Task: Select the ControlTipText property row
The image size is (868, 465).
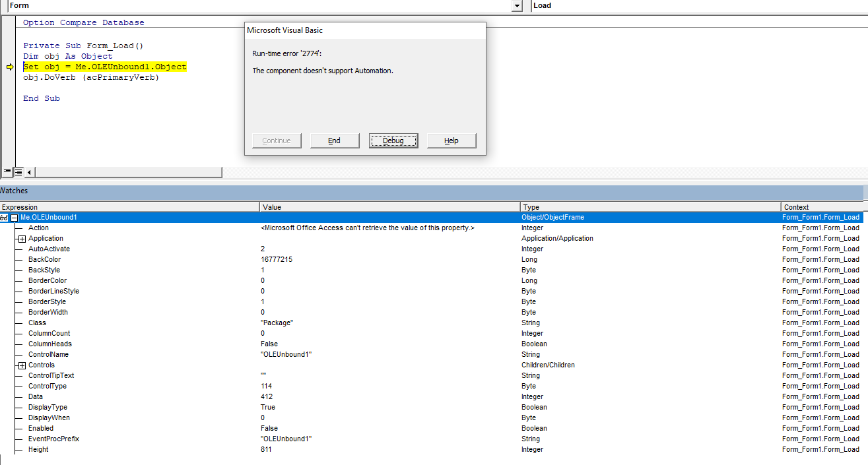Action: coord(432,375)
